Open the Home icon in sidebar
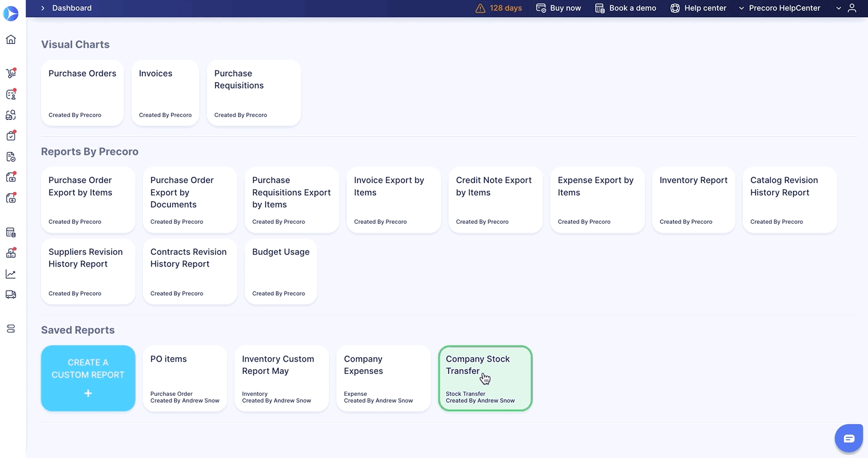This screenshot has height=458, width=868. tap(10, 40)
